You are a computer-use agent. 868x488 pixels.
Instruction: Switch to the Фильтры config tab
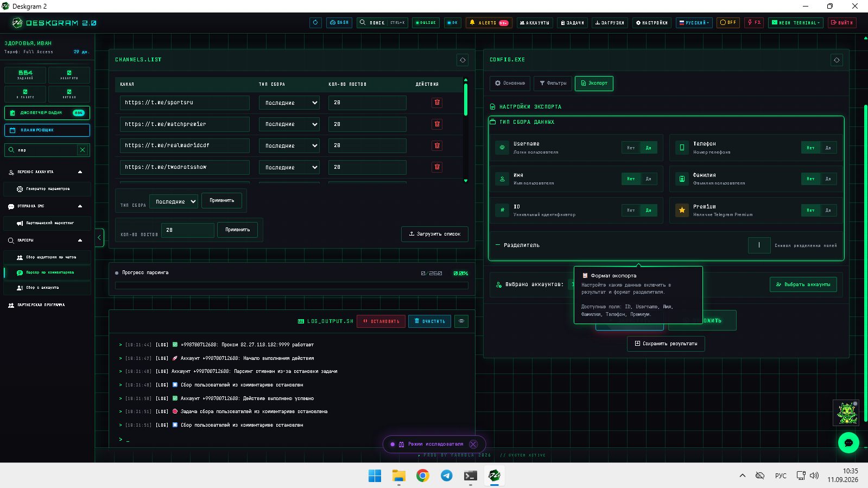553,83
